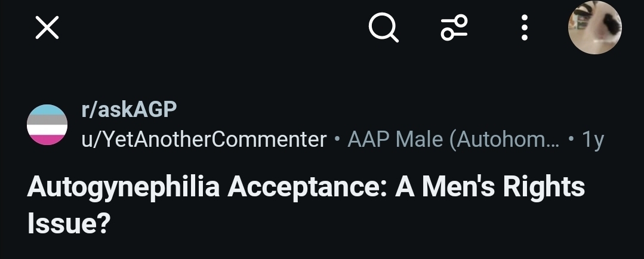Tap the r/askAGP community flag icon
This screenshot has height=259, width=644.
[48, 125]
